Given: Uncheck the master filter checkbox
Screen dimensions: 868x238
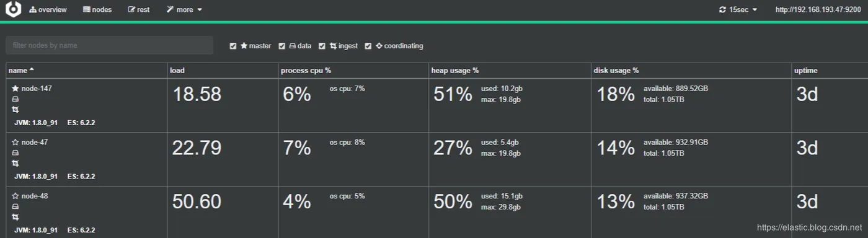Looking at the screenshot, I should 233,46.
